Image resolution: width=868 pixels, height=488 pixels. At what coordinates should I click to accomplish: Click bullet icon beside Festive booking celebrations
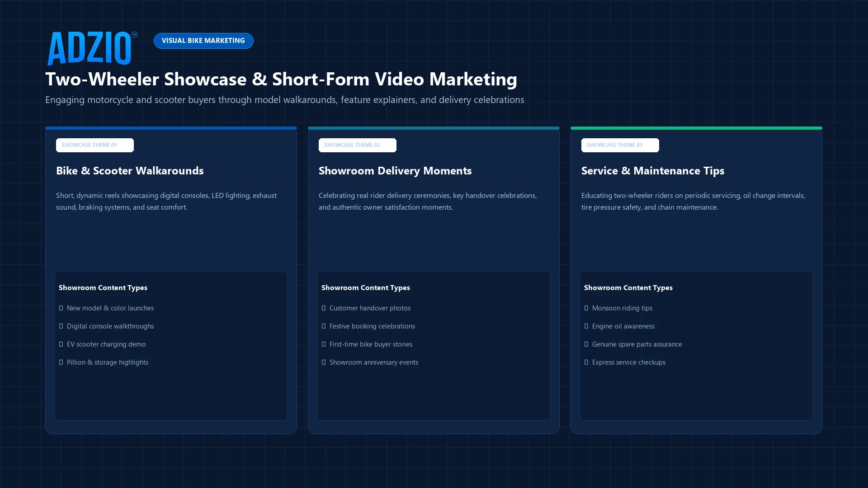324,326
